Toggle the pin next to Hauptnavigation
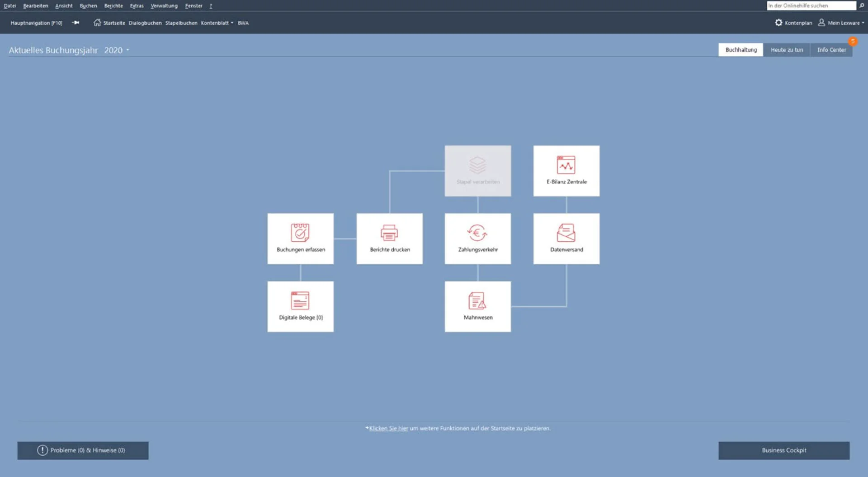 (x=75, y=23)
